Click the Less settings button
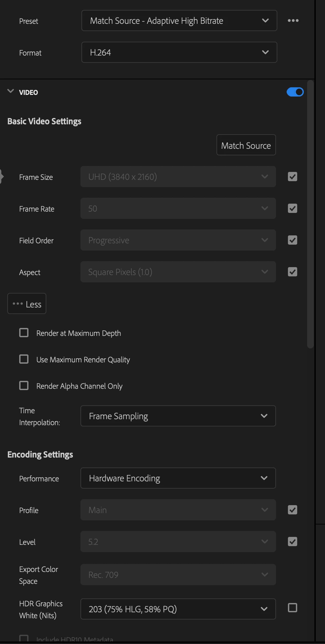The image size is (325, 644). [x=27, y=303]
